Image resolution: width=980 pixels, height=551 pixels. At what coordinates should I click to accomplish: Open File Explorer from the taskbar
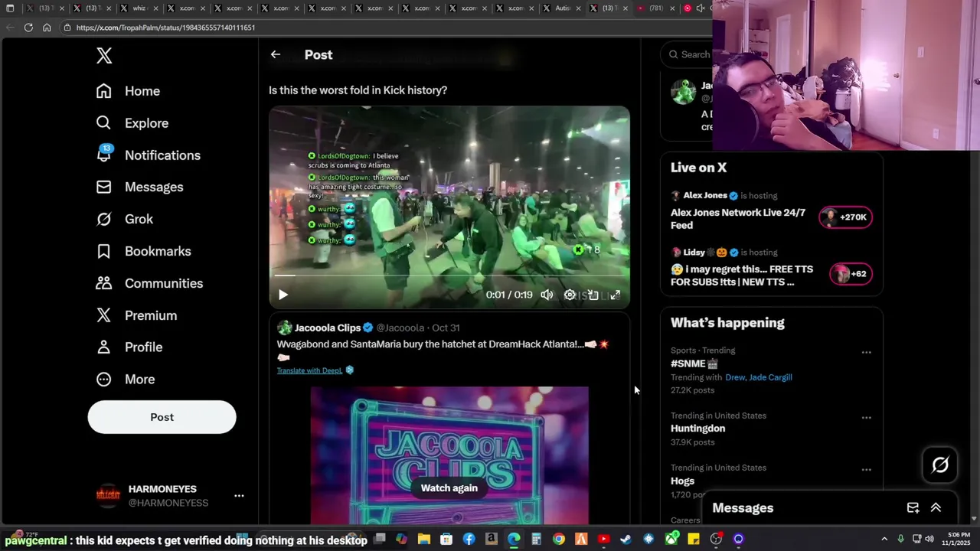pos(424,540)
